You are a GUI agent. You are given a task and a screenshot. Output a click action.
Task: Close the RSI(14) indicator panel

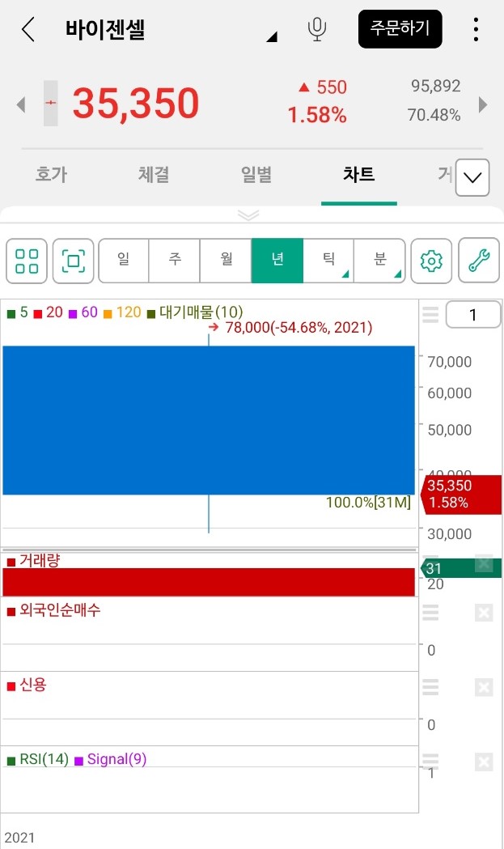click(484, 762)
